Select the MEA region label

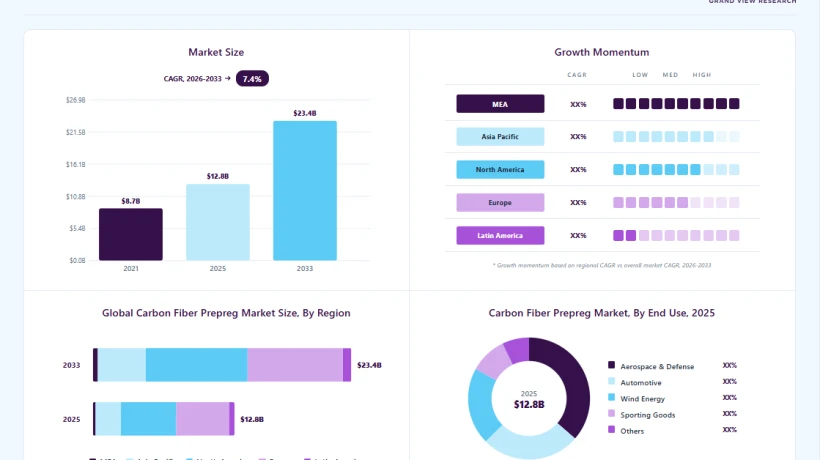(x=500, y=104)
